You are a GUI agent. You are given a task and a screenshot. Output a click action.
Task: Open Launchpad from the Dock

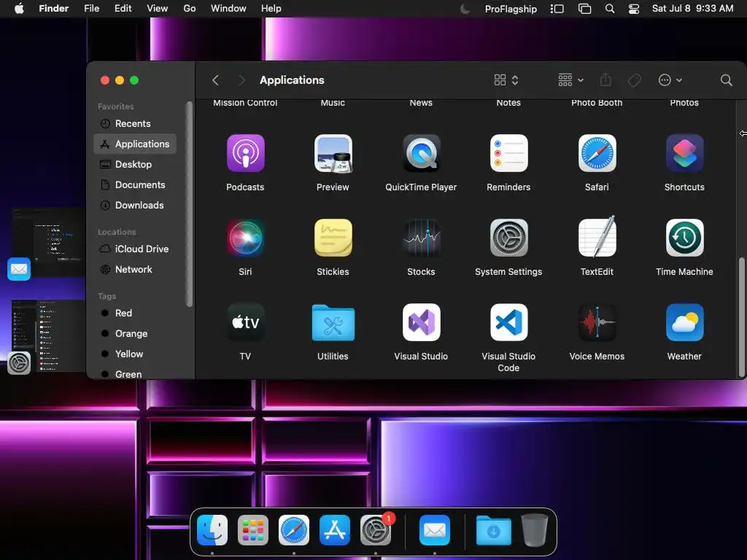point(253,530)
